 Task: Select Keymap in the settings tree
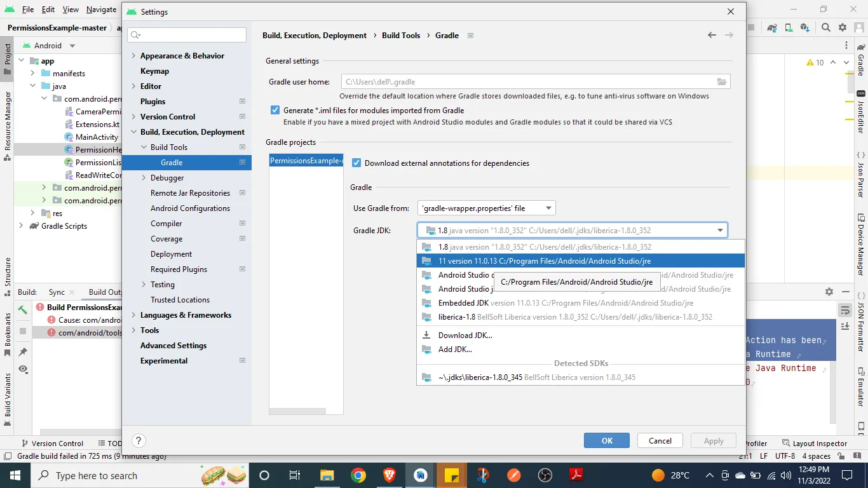point(154,71)
